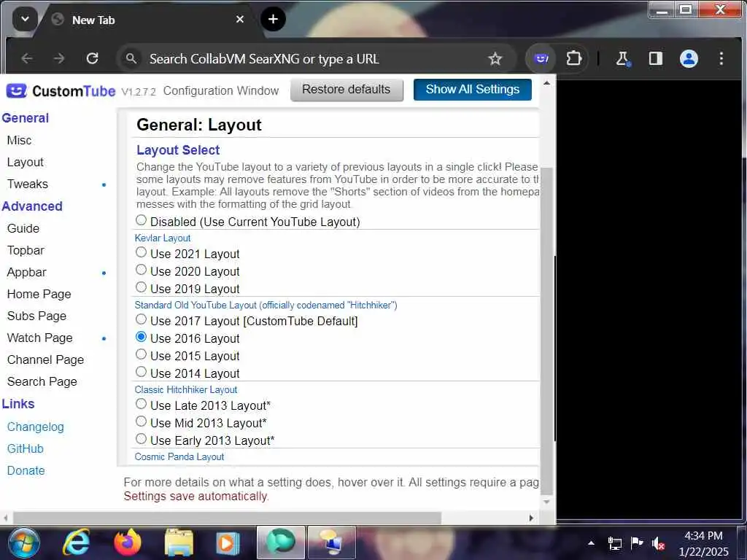
Task: Open the Windows Start button
Action: coord(23,542)
